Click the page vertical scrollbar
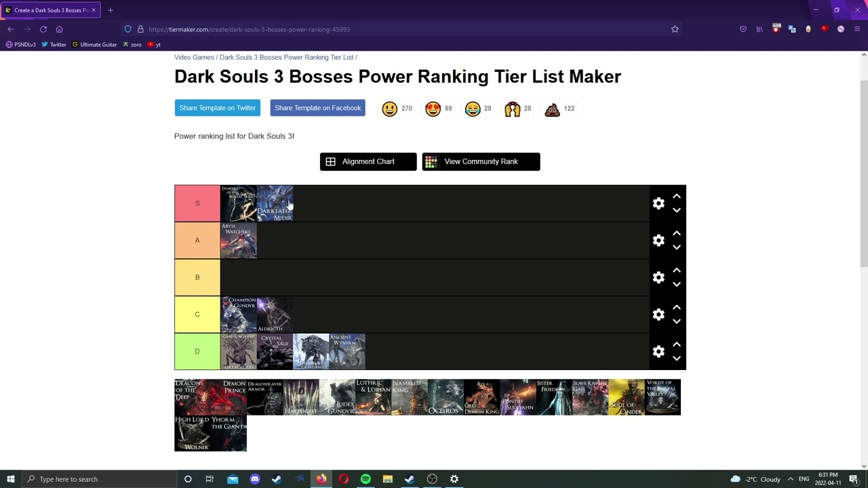 pos(863,174)
